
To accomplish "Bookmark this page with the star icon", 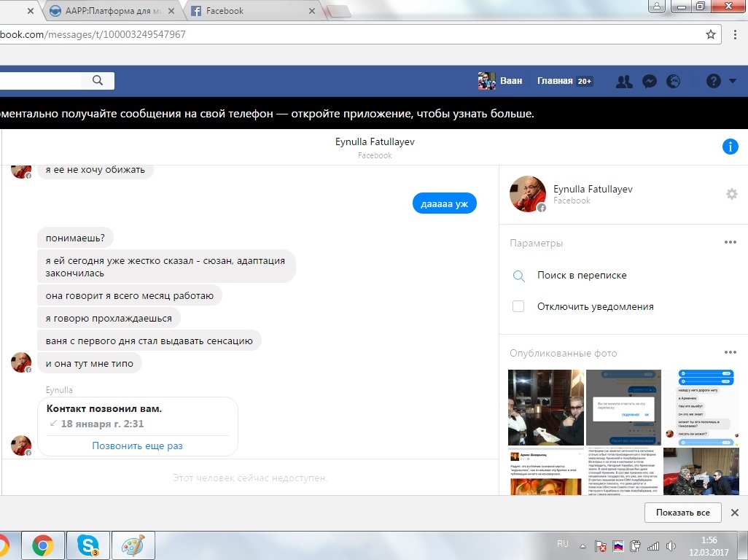I will click(x=711, y=34).
